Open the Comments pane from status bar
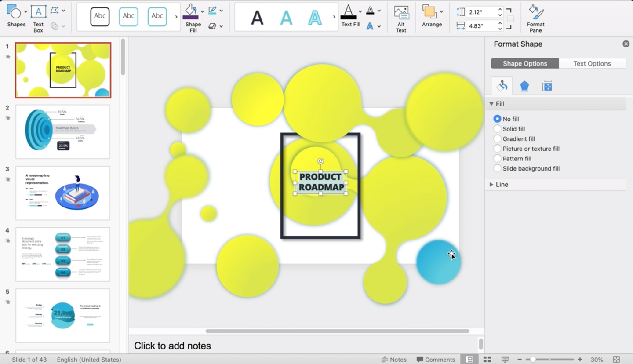The width and height of the screenshot is (633, 364). pos(436,359)
